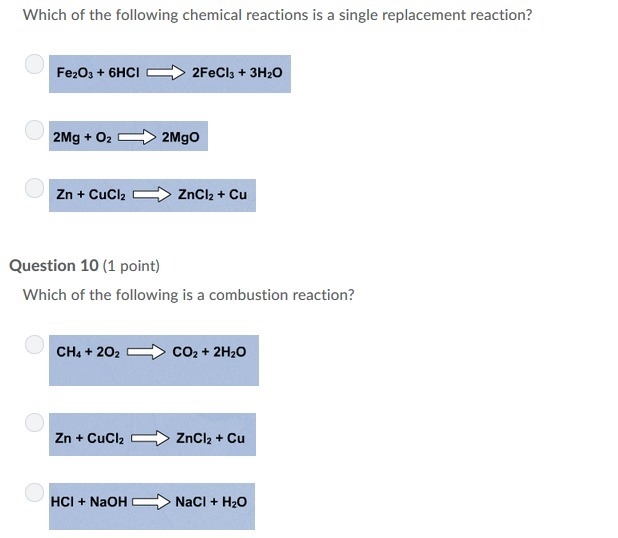Click the (1 point) label

pyautogui.click(x=131, y=266)
